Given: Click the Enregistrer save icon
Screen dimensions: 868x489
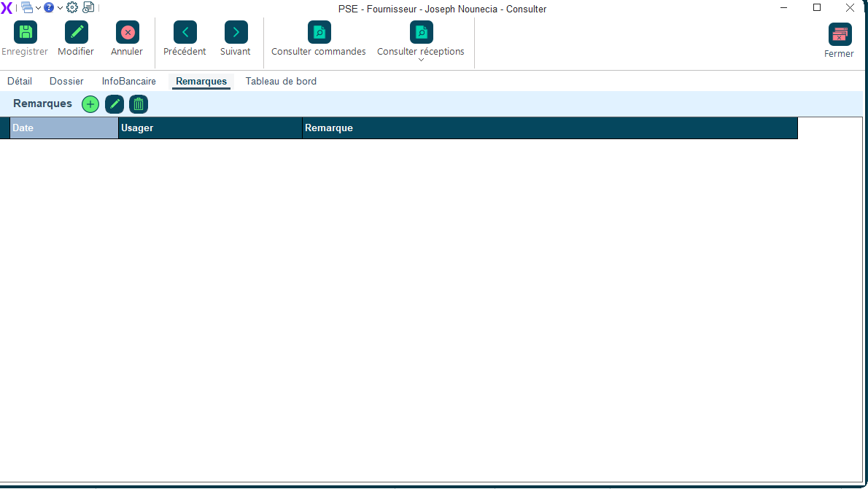Looking at the screenshot, I should (26, 32).
